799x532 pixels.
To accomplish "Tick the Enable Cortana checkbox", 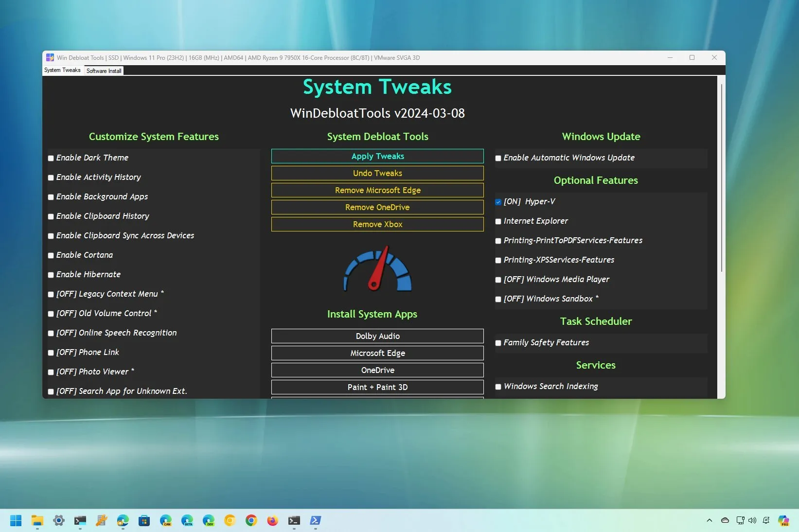I will pos(51,255).
